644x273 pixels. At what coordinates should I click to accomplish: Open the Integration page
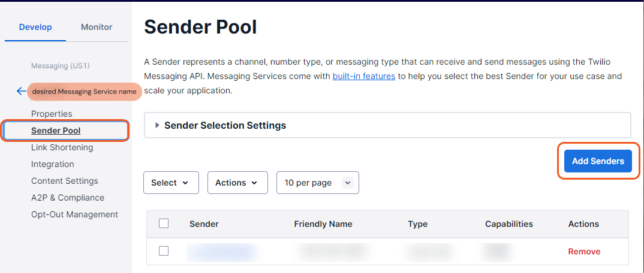pyautogui.click(x=53, y=164)
